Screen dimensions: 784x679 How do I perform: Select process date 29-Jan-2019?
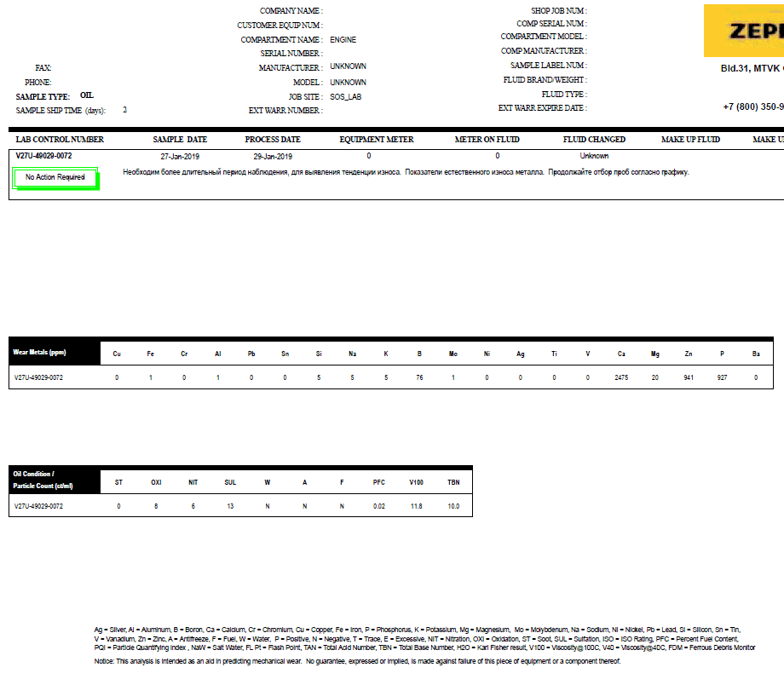273,157
